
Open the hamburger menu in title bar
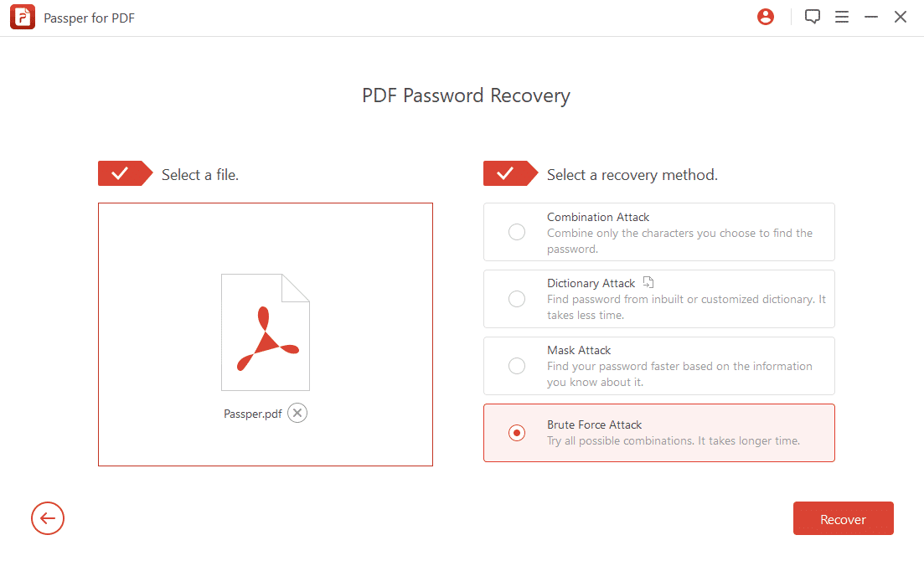[x=842, y=17]
